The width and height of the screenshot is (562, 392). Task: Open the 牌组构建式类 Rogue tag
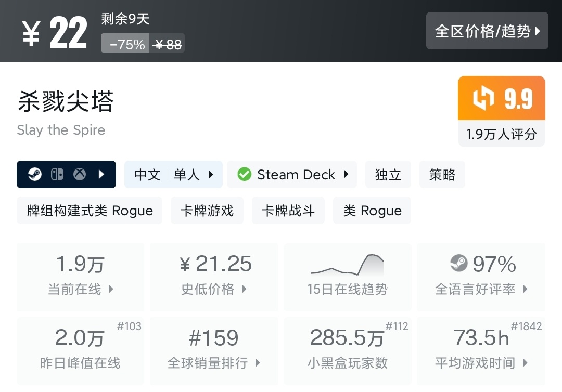point(90,211)
